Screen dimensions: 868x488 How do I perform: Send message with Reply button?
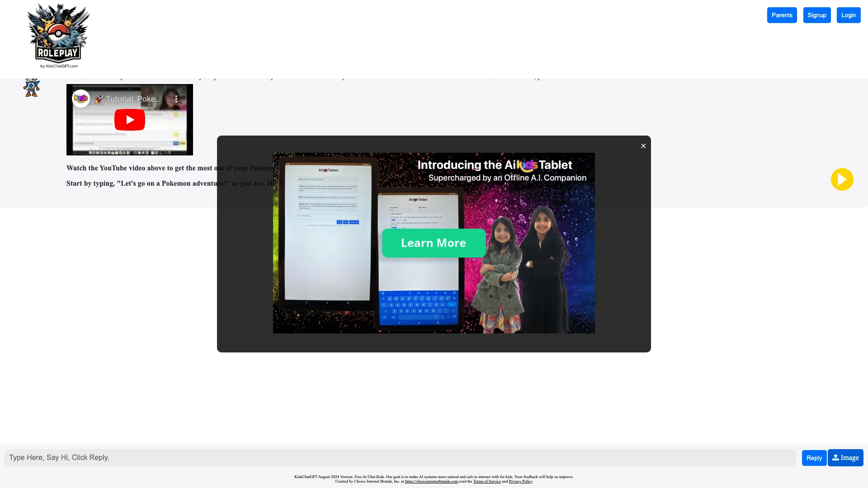pos(814,458)
